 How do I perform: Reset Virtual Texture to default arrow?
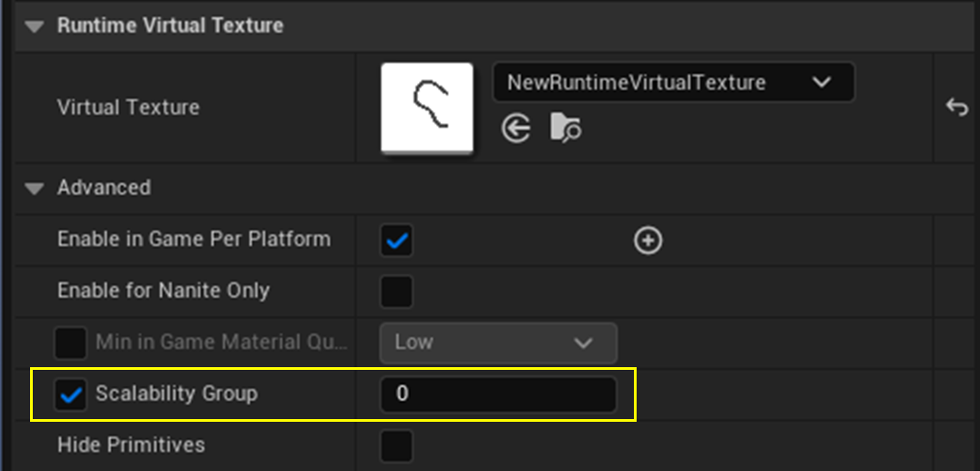[x=956, y=108]
